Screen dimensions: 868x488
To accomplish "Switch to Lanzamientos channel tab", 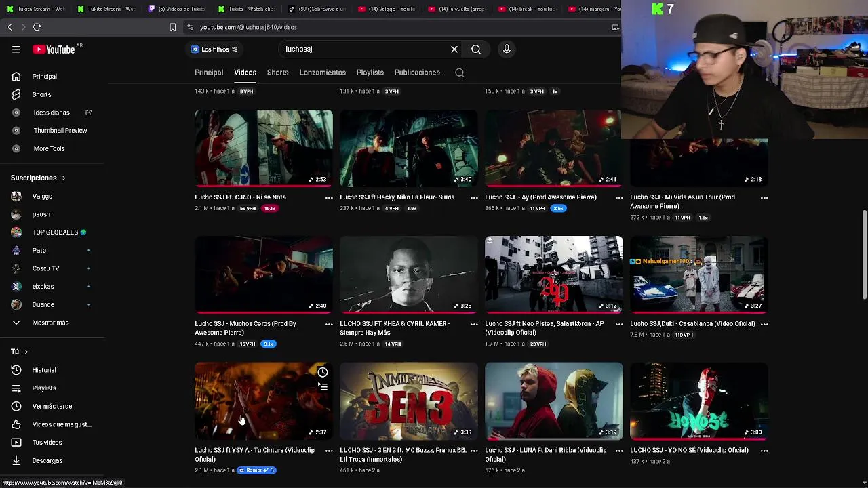I will coord(323,73).
